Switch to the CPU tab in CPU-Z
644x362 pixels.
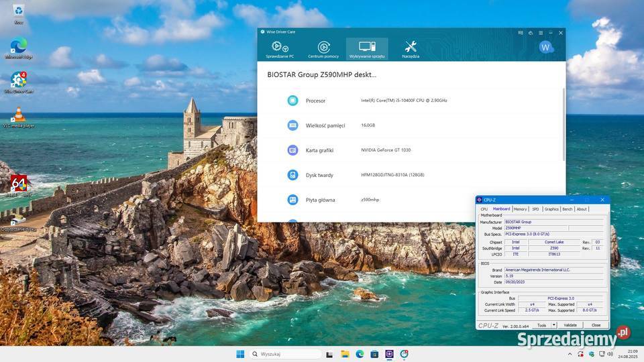pyautogui.click(x=484, y=209)
